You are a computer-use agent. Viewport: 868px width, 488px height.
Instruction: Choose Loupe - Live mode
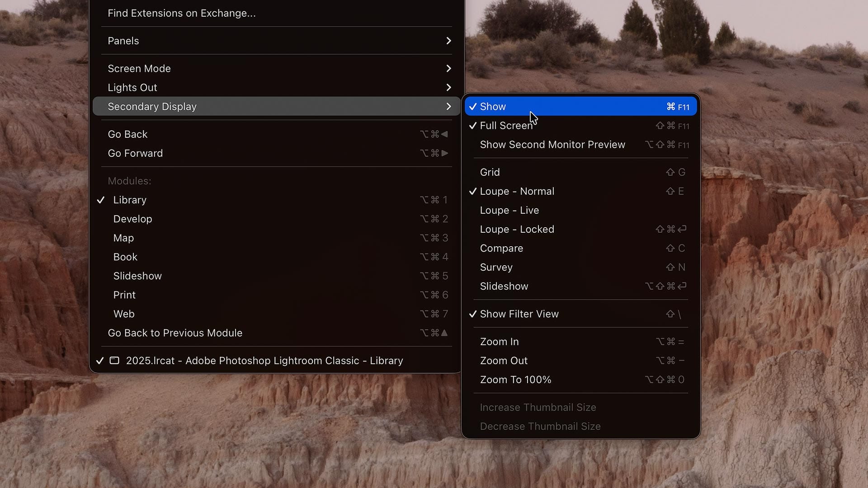pos(509,210)
